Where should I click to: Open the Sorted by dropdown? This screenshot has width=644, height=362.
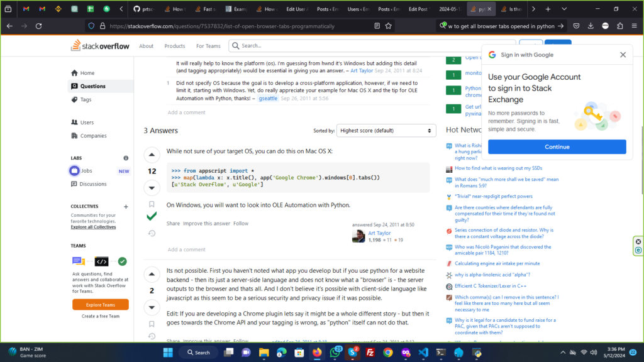(x=386, y=131)
